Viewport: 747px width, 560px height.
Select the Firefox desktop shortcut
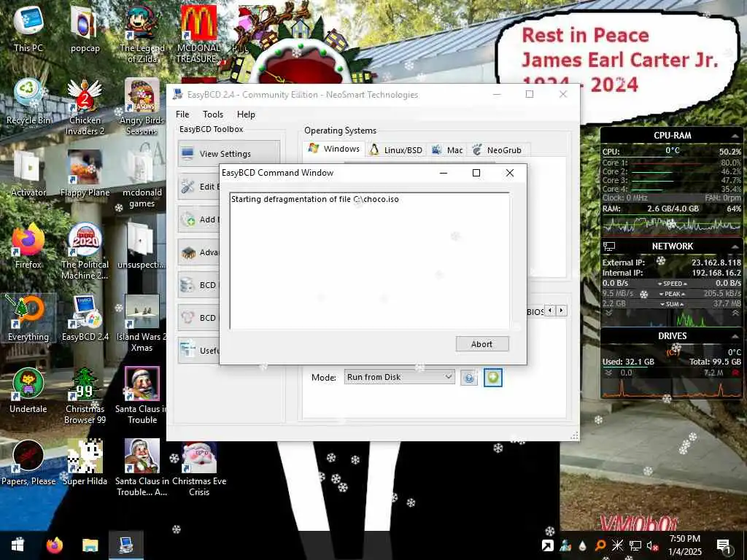[x=28, y=246]
